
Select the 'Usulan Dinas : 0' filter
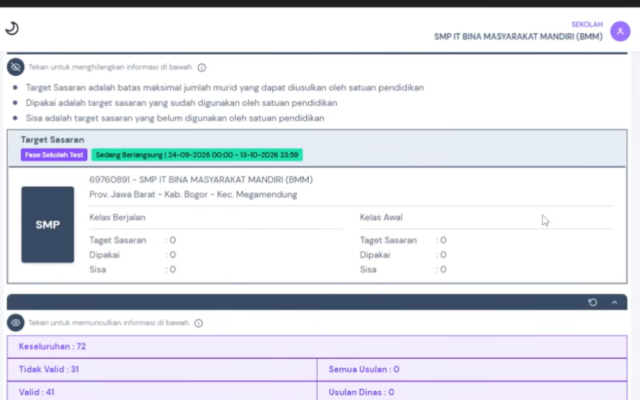pos(472,391)
